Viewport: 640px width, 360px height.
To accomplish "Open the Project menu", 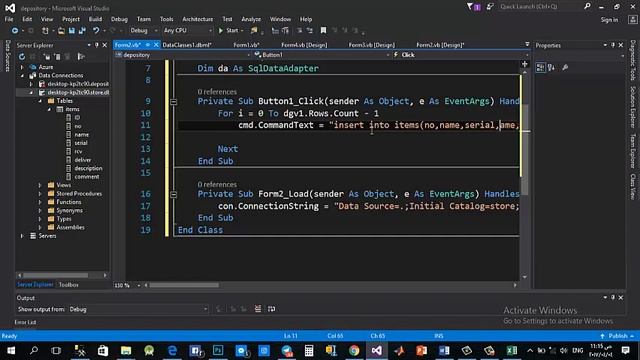I will [71, 19].
